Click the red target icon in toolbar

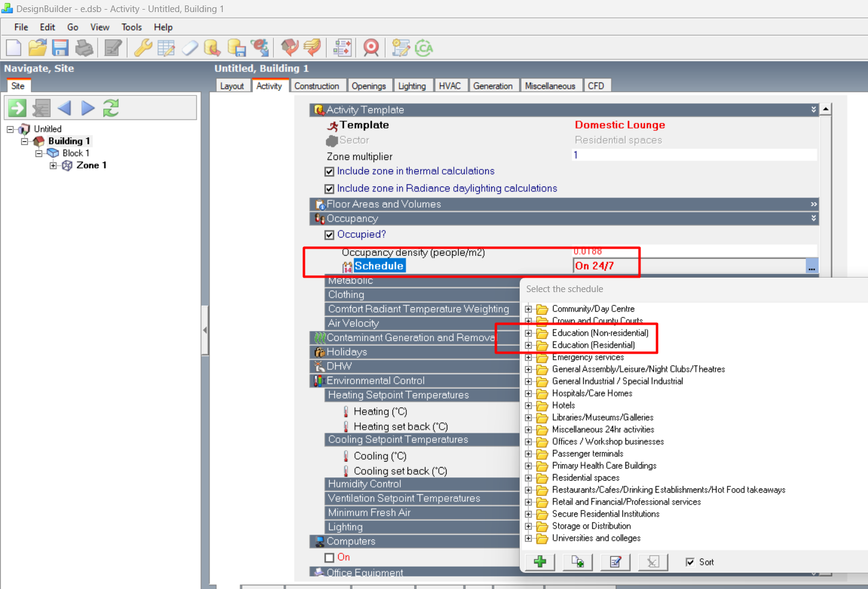371,48
